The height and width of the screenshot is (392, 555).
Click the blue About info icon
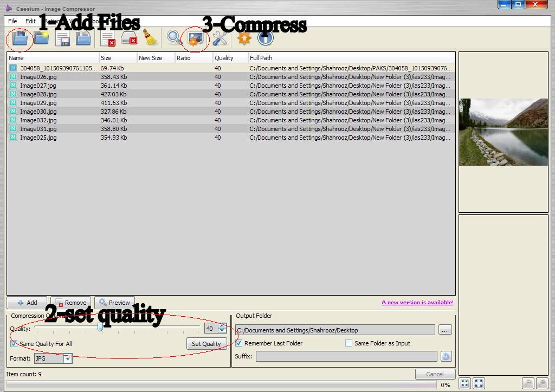266,38
